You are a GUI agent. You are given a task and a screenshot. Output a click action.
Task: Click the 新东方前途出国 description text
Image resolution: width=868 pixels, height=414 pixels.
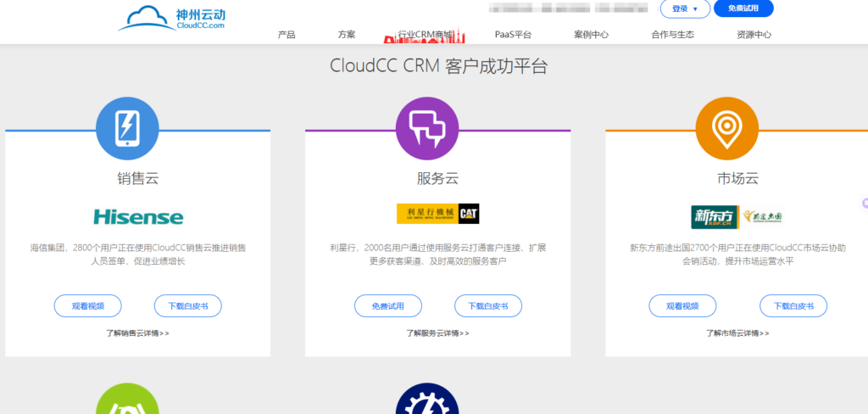point(738,255)
